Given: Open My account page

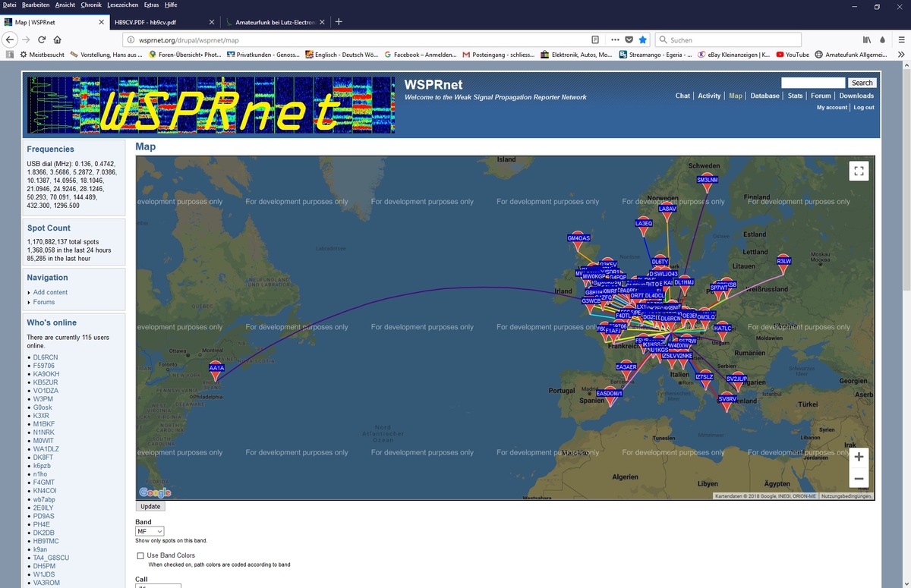Looking at the screenshot, I should click(x=832, y=108).
